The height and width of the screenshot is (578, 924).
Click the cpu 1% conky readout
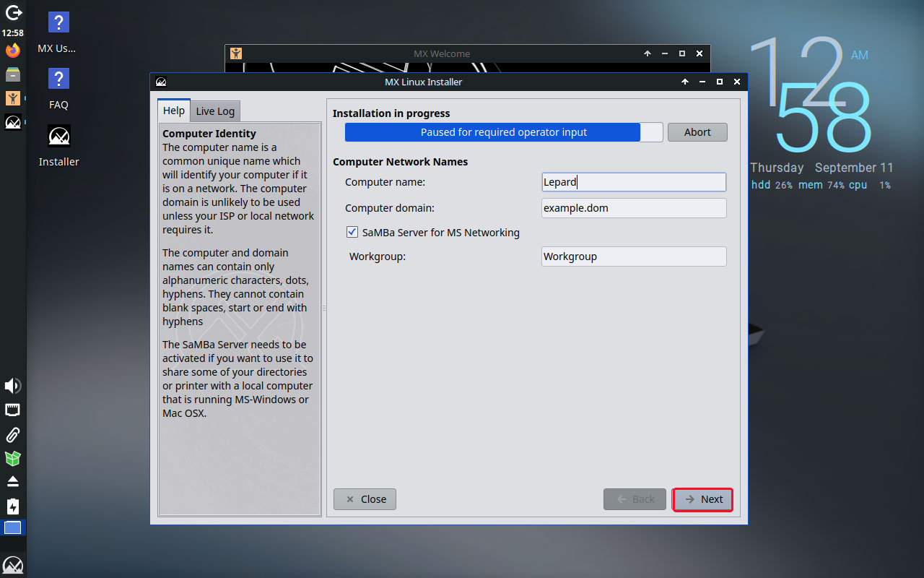click(x=870, y=185)
